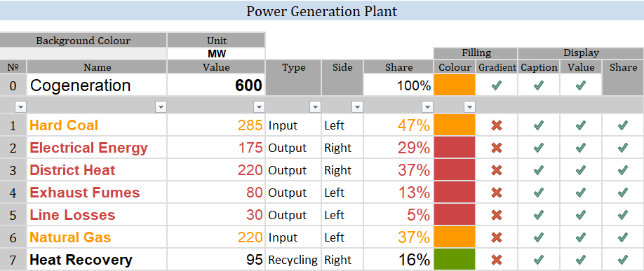Image resolution: width=644 pixels, height=271 pixels.
Task: Click the red cross Gradient icon for Hard Coal
Action: click(x=497, y=125)
